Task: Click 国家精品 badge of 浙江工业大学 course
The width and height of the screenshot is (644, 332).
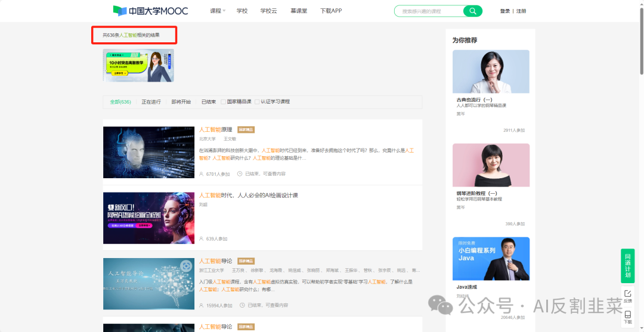Action: tap(246, 261)
